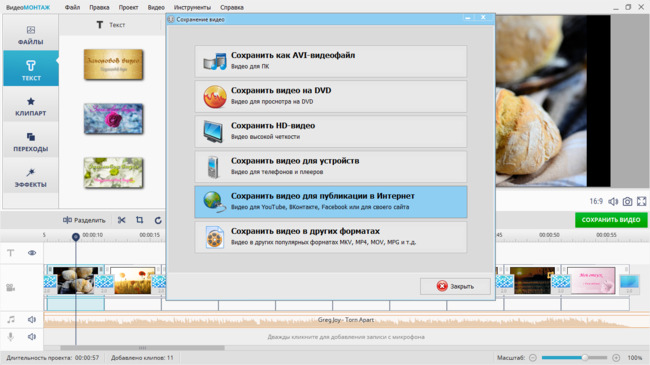Click the text track T icon
The image size is (650, 365).
click(x=11, y=253)
